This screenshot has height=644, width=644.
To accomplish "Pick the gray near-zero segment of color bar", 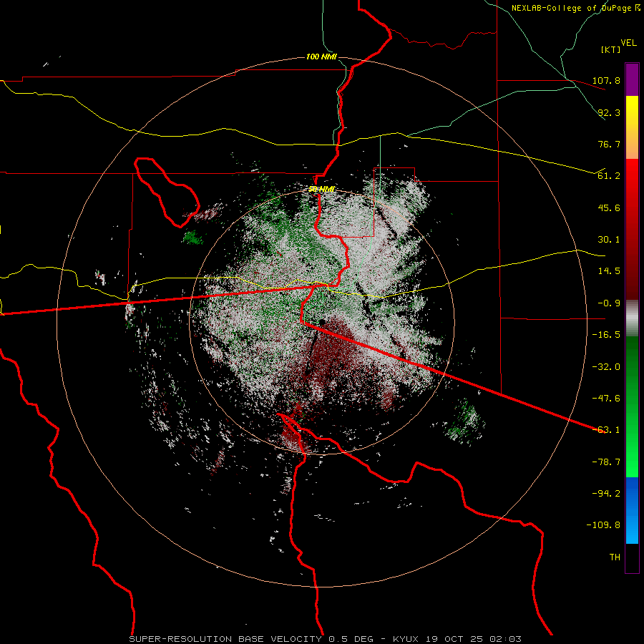I will point(632,318).
